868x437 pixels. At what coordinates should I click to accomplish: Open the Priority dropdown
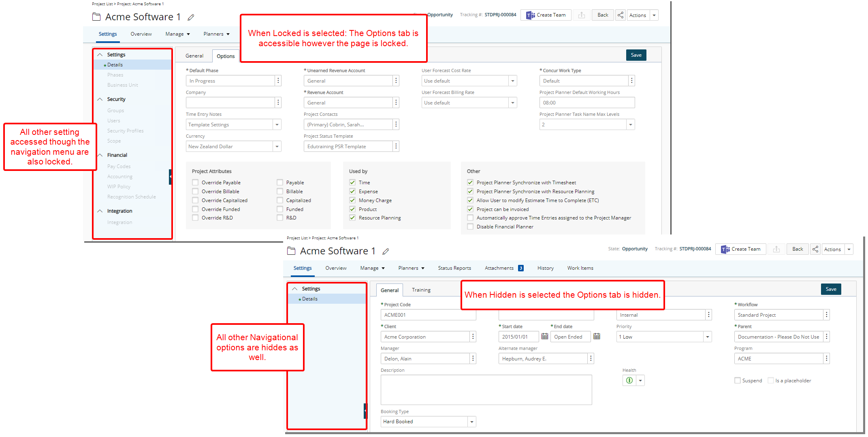click(708, 337)
